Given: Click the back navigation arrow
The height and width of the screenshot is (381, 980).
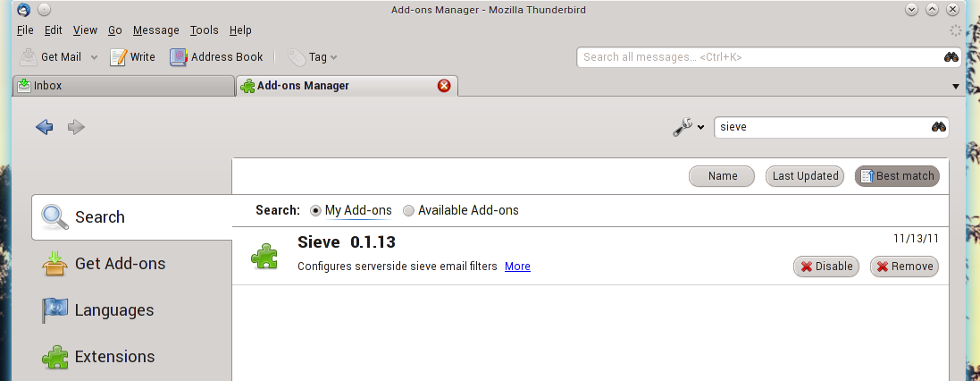Looking at the screenshot, I should pyautogui.click(x=45, y=127).
